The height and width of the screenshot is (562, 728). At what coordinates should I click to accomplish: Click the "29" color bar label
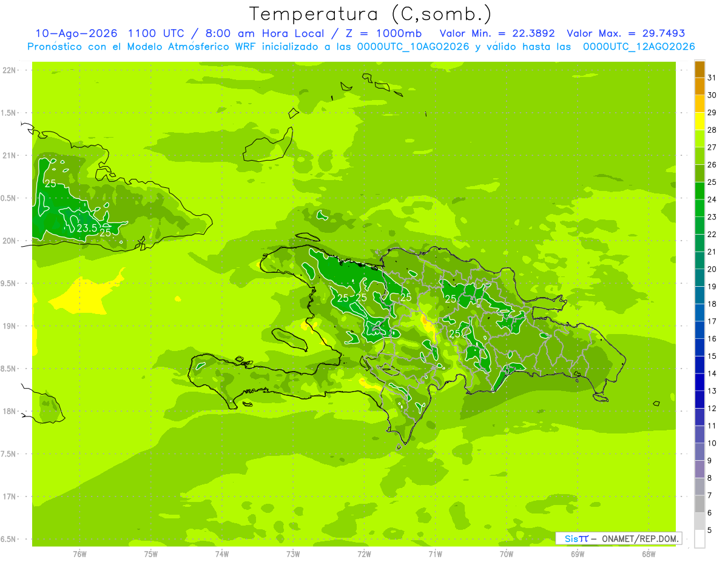click(712, 113)
